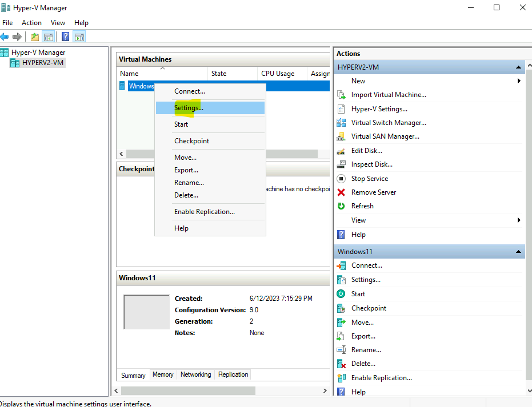The image size is (532, 407).
Task: Expand the New submenu arrow
Action: click(x=519, y=80)
